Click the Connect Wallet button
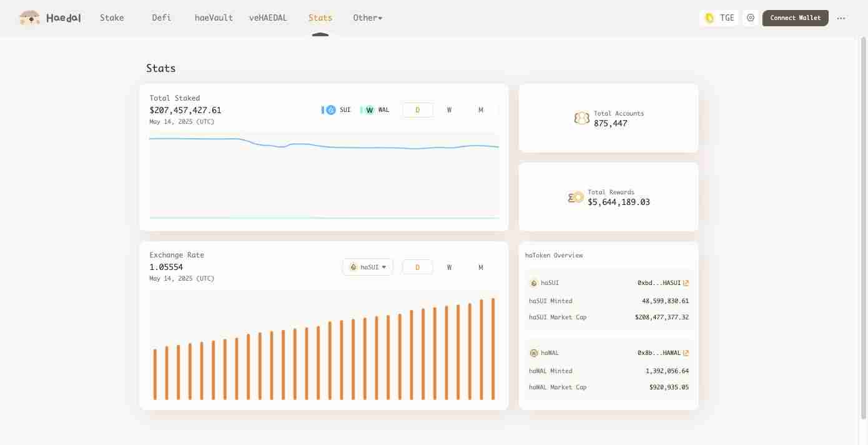 (x=795, y=18)
